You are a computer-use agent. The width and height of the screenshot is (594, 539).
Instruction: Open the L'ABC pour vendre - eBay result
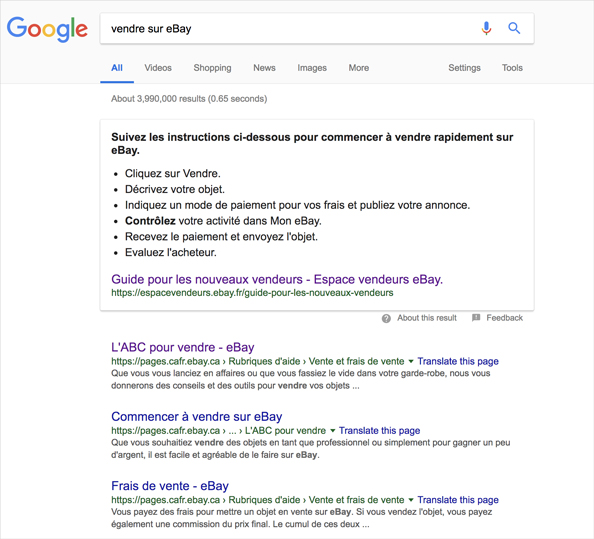(183, 347)
